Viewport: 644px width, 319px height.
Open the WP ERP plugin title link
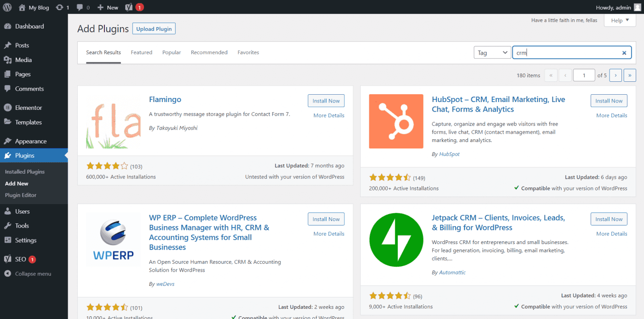click(x=209, y=233)
